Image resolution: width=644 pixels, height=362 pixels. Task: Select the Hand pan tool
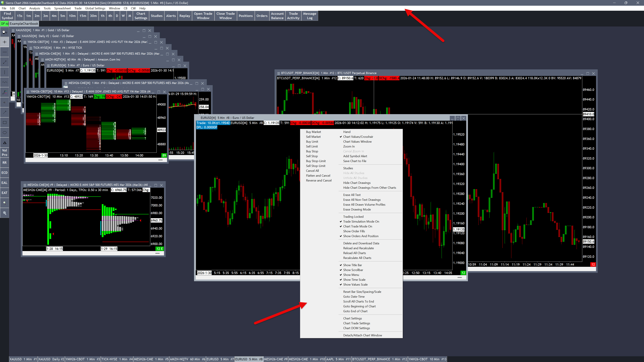click(x=5, y=32)
